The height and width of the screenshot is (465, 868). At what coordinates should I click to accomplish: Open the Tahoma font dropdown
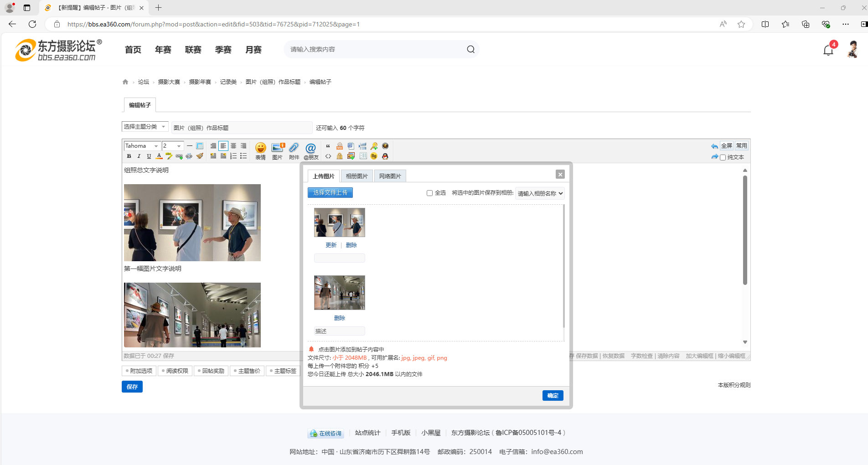click(x=142, y=146)
